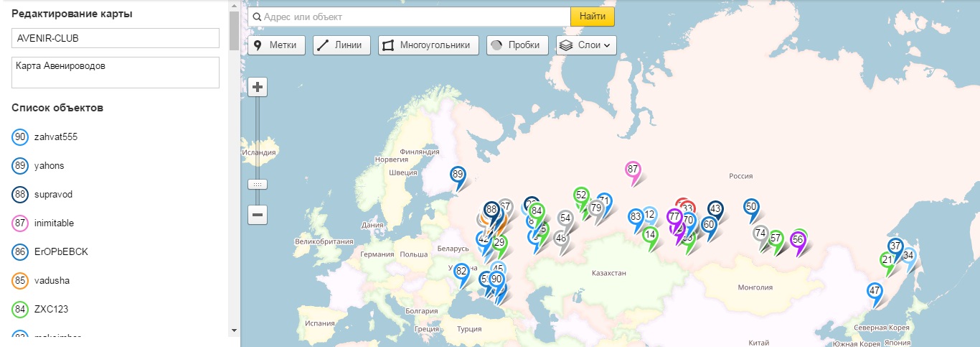The image size is (980, 347).
Task: Enable the Линии line drawing tool
Action: (341, 45)
